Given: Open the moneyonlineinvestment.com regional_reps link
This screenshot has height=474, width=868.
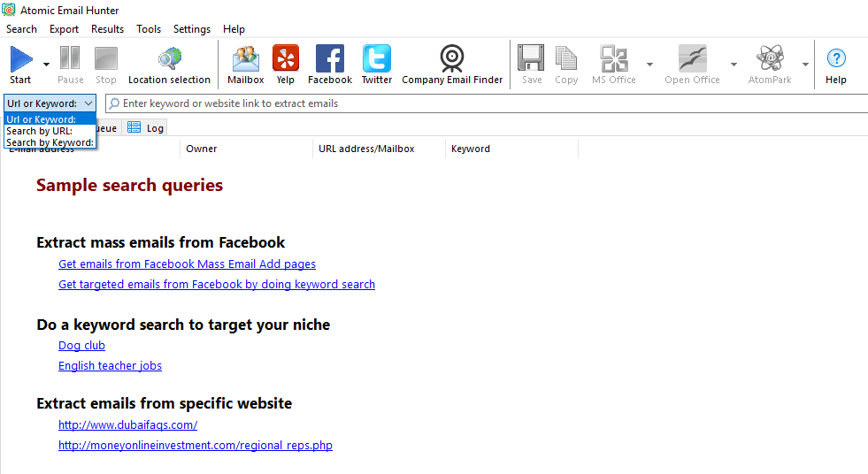Looking at the screenshot, I should (196, 445).
